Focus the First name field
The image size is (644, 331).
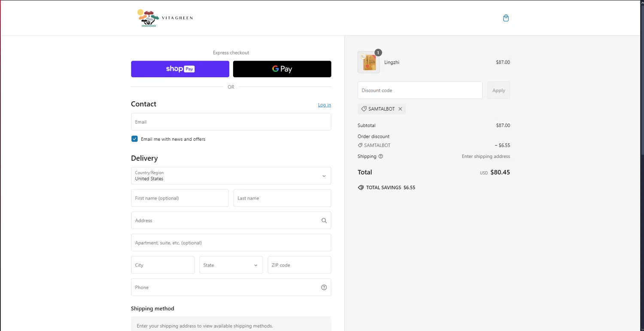(180, 198)
